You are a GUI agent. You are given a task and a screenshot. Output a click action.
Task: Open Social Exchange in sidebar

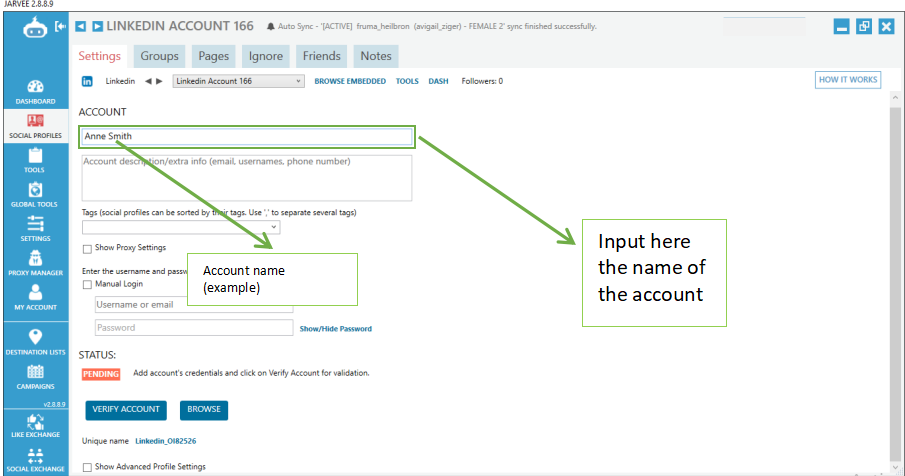[x=35, y=460]
